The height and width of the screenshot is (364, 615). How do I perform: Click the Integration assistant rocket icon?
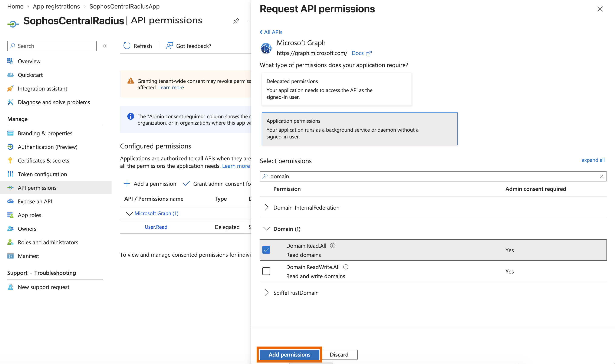[x=10, y=89]
